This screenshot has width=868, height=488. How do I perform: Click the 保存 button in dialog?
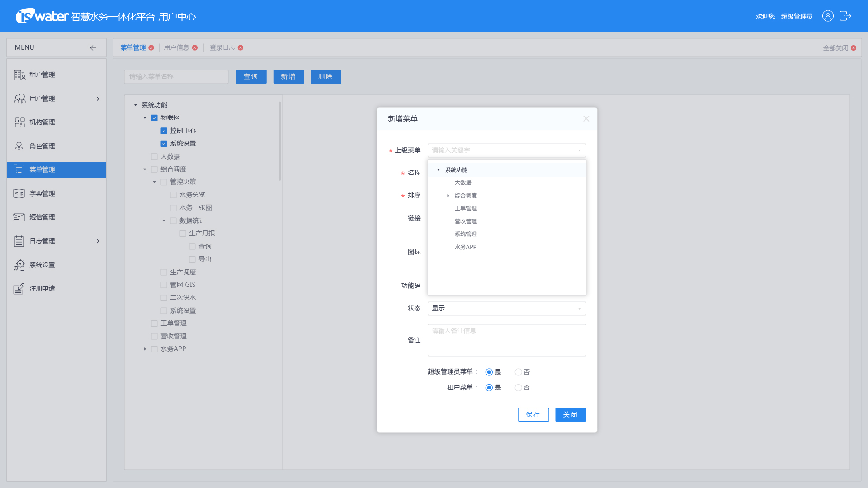pos(533,415)
